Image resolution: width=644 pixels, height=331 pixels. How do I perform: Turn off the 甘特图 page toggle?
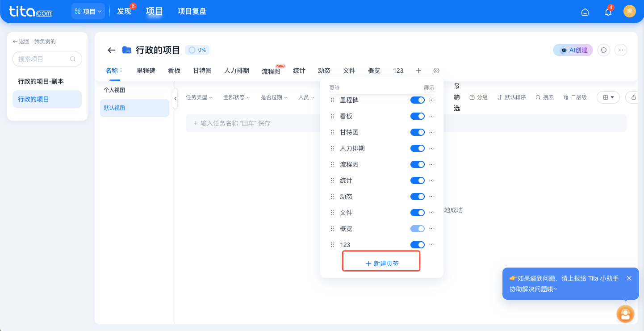tap(418, 132)
